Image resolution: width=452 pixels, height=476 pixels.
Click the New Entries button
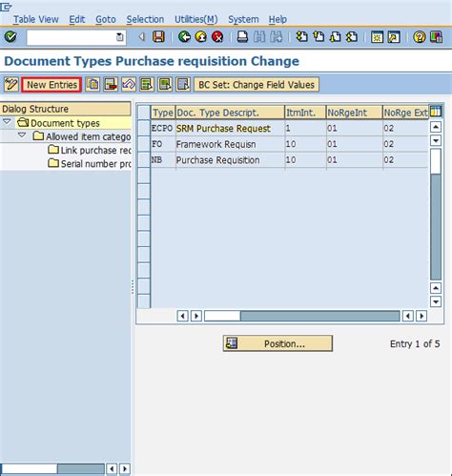coord(51,85)
